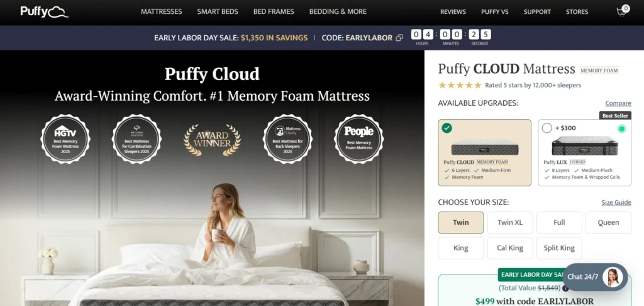Click the countdown hours digits

tap(422, 35)
